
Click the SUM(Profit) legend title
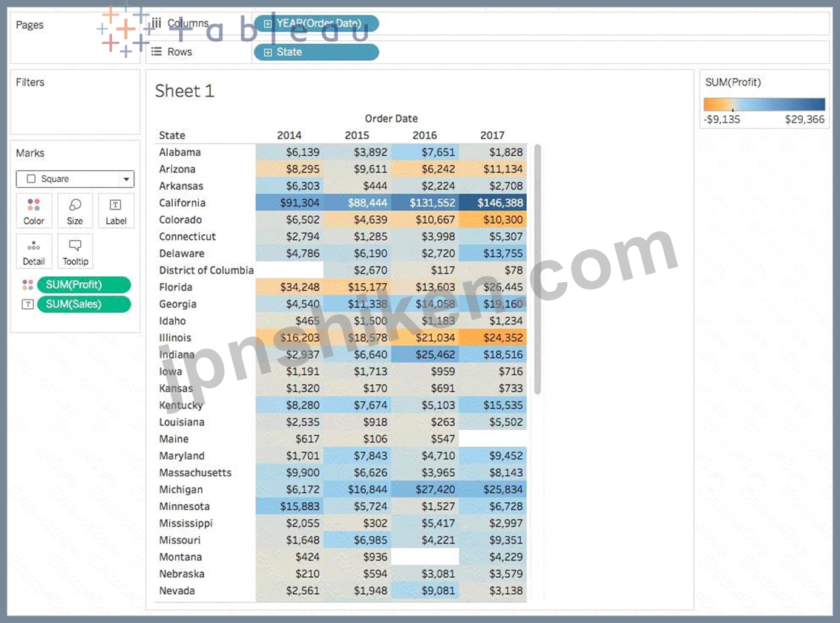[733, 82]
